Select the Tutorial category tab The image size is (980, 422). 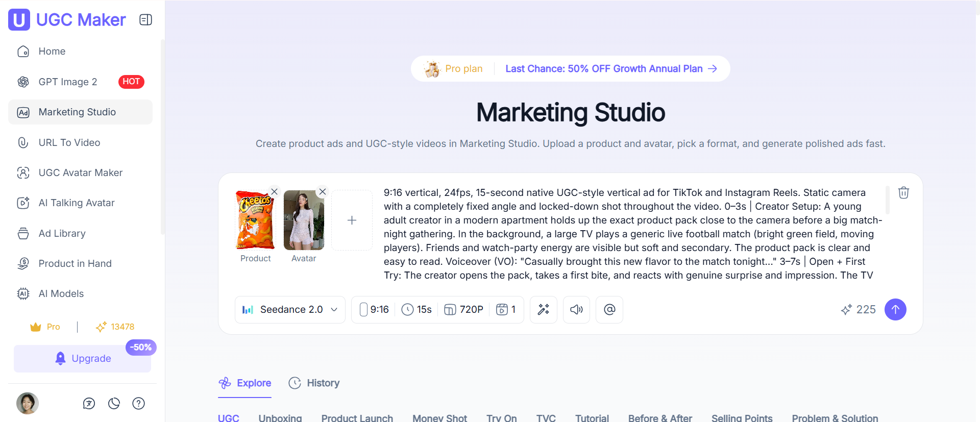point(592,418)
